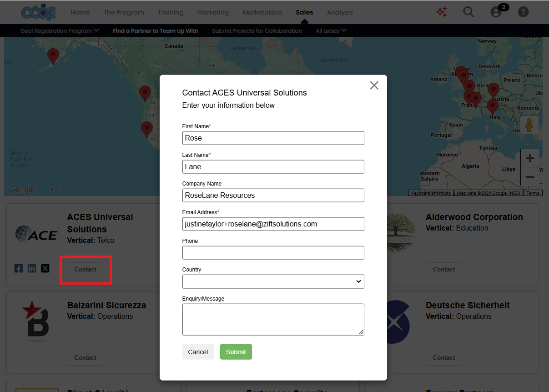The image size is (549, 392).
Task: Open Submit Projects for Collaboration
Action: 257,31
